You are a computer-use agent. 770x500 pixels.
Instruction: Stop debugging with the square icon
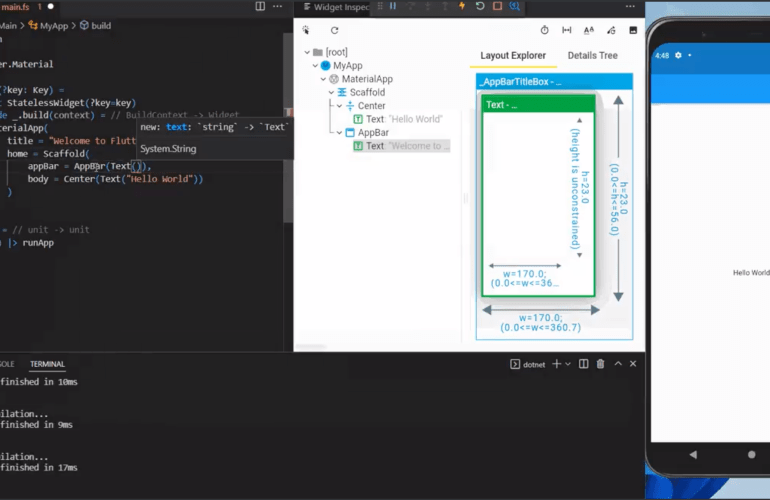coord(497,7)
